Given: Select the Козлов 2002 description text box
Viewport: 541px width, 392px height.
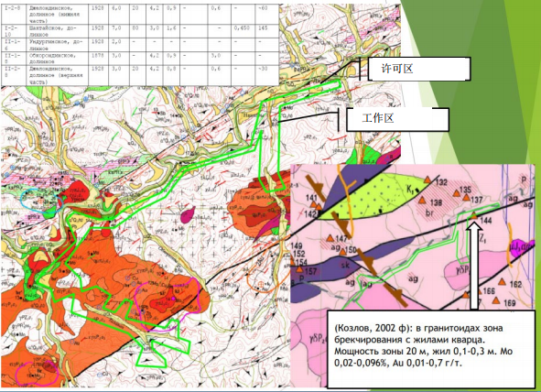Looking at the screenshot, I should [431, 349].
